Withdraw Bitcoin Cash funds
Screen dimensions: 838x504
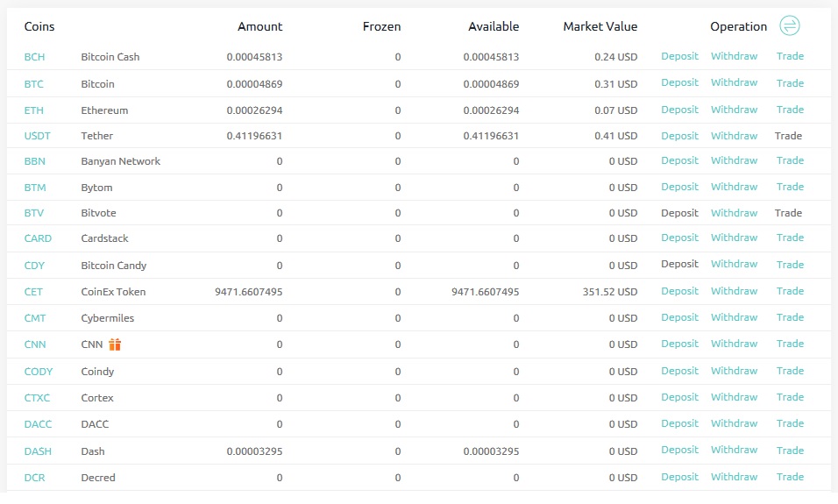(734, 56)
